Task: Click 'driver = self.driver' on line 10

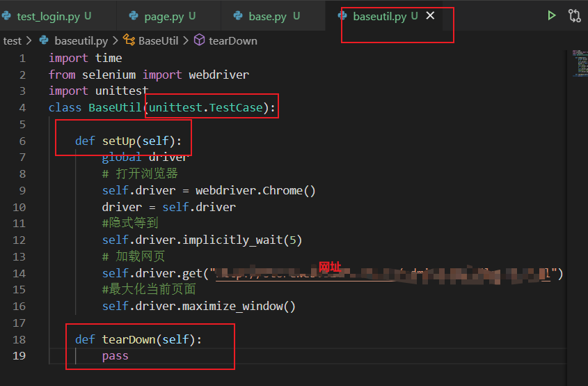Action: (x=169, y=207)
